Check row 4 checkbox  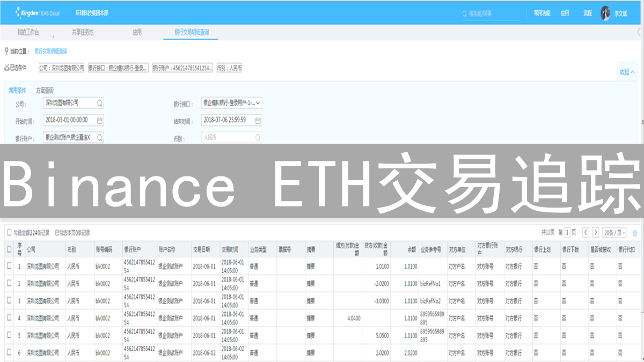pos(9,318)
